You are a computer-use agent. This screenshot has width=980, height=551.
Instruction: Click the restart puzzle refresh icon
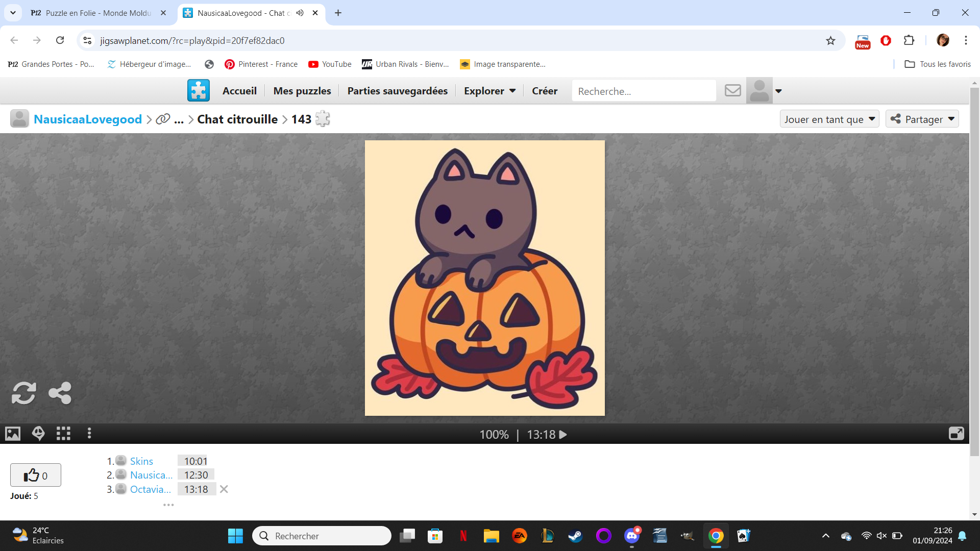[23, 393]
